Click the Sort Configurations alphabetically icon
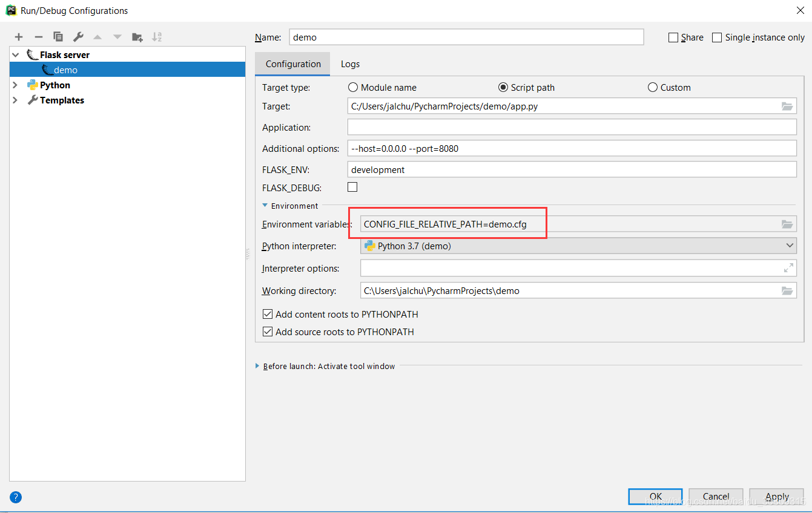Image resolution: width=812 pixels, height=513 pixels. pyautogui.click(x=157, y=37)
